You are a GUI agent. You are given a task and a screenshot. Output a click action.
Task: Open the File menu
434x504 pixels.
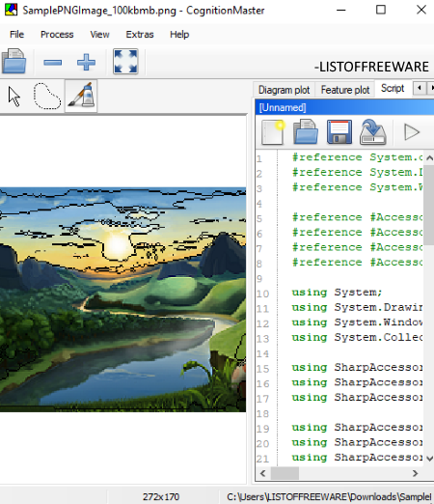[16, 35]
